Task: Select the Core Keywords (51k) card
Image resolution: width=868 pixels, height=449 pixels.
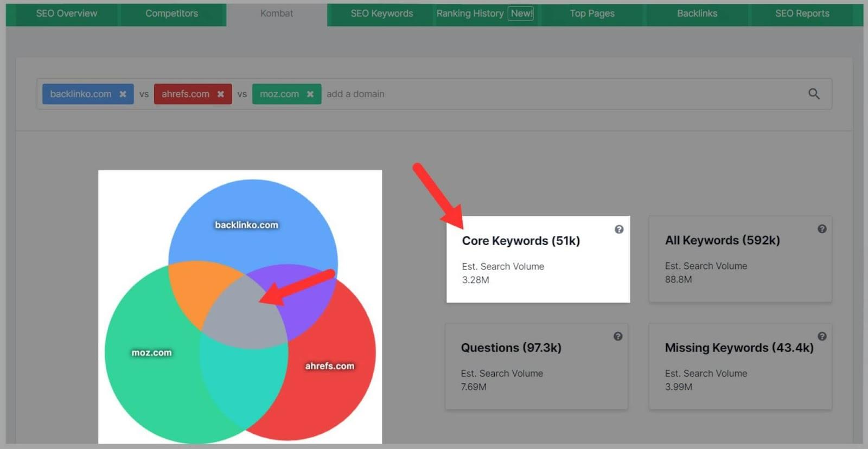Action: pos(538,259)
